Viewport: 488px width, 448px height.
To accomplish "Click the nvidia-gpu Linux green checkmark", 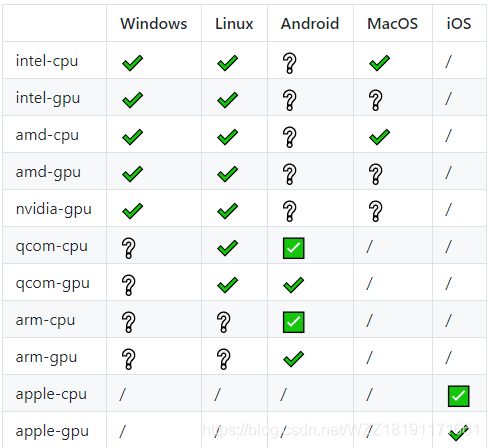I will (x=227, y=211).
